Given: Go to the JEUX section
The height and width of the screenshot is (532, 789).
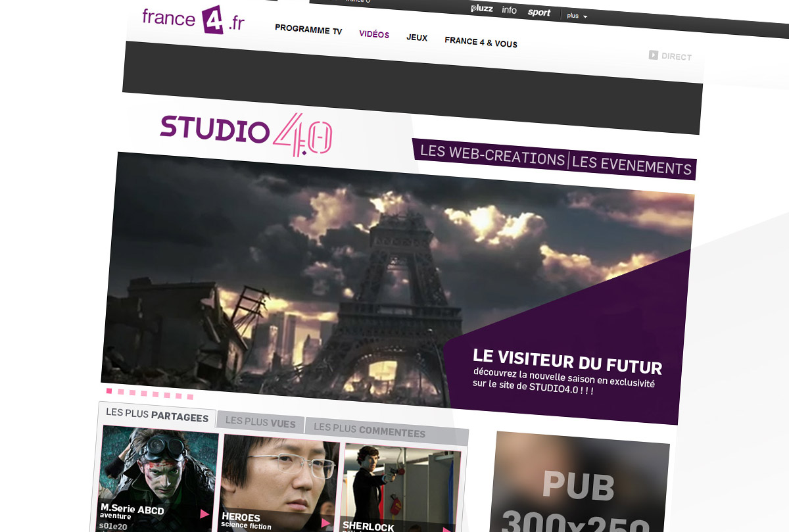Looking at the screenshot, I should 417,37.
